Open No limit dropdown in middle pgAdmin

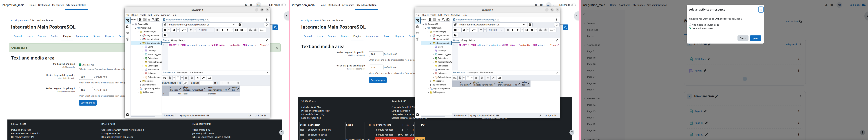(x=496, y=30)
